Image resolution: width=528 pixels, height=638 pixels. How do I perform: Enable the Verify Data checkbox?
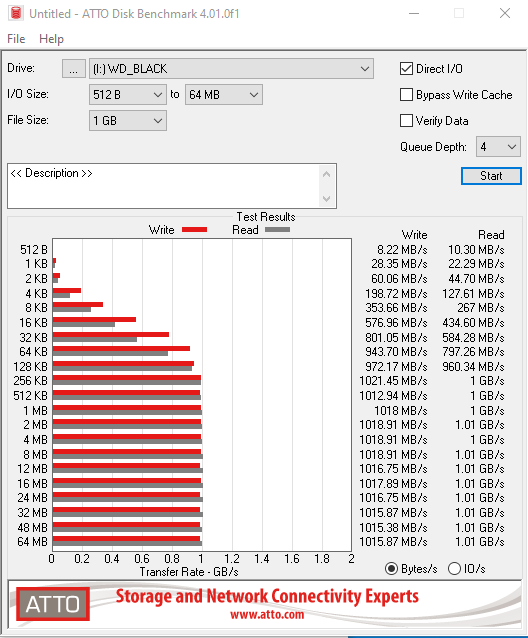[x=406, y=121]
